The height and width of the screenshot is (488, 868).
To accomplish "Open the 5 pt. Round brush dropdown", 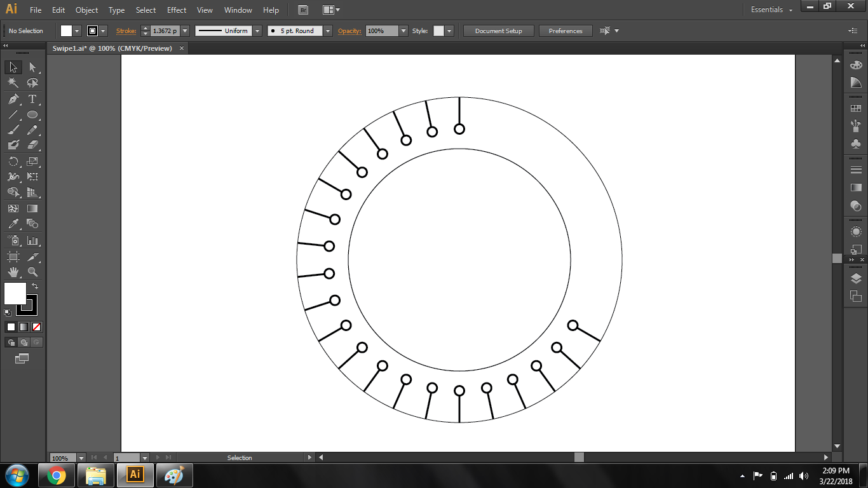I will tap(328, 30).
